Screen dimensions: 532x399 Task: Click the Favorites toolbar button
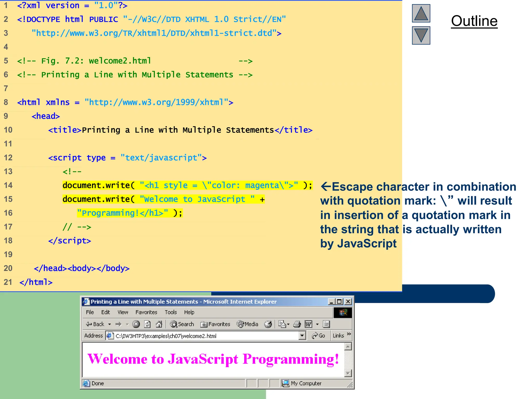coord(215,324)
